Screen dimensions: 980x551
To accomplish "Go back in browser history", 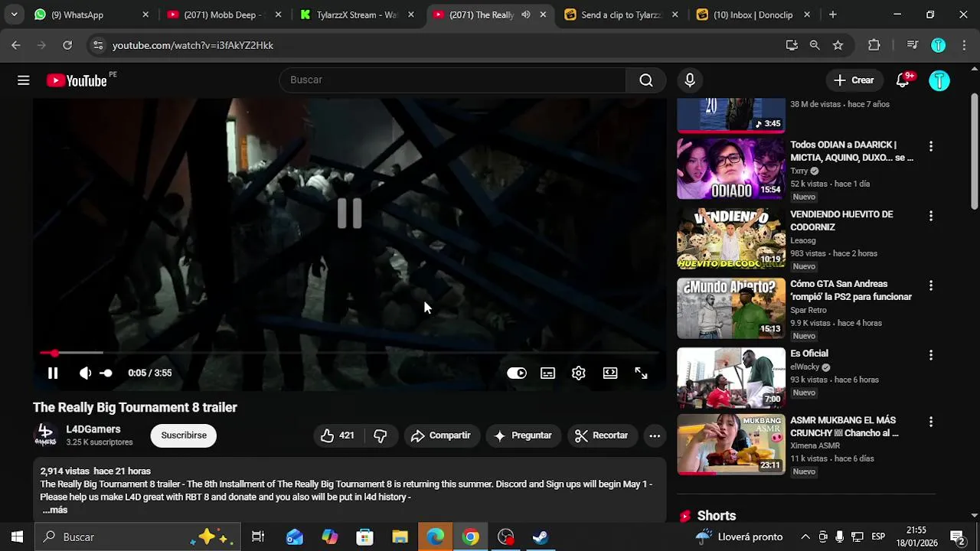I will (16, 45).
